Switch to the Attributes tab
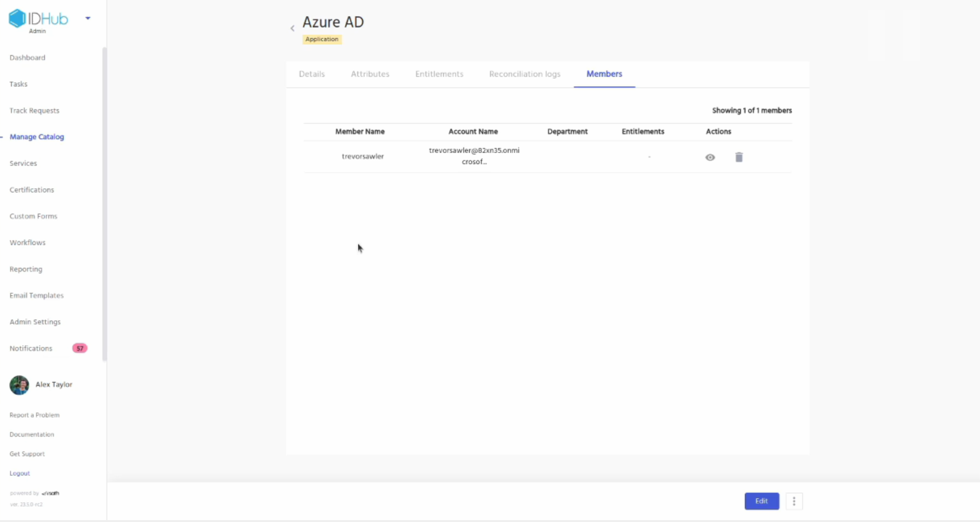The width and height of the screenshot is (980, 522). pyautogui.click(x=370, y=74)
